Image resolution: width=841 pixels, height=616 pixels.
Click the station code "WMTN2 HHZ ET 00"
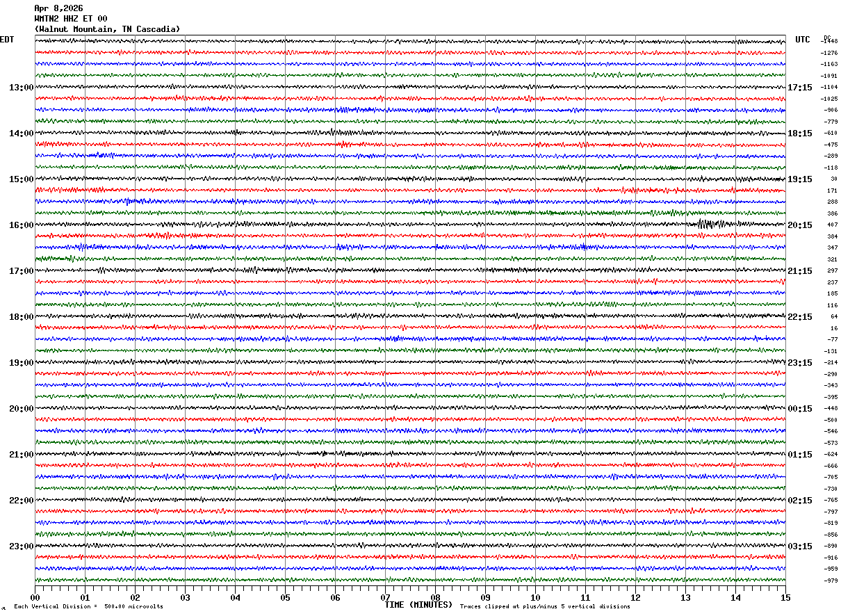71,19
